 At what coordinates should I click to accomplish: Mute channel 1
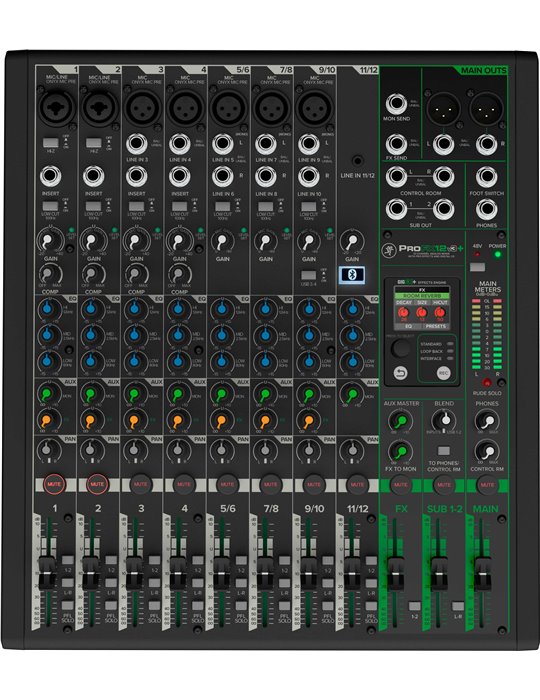(54, 484)
